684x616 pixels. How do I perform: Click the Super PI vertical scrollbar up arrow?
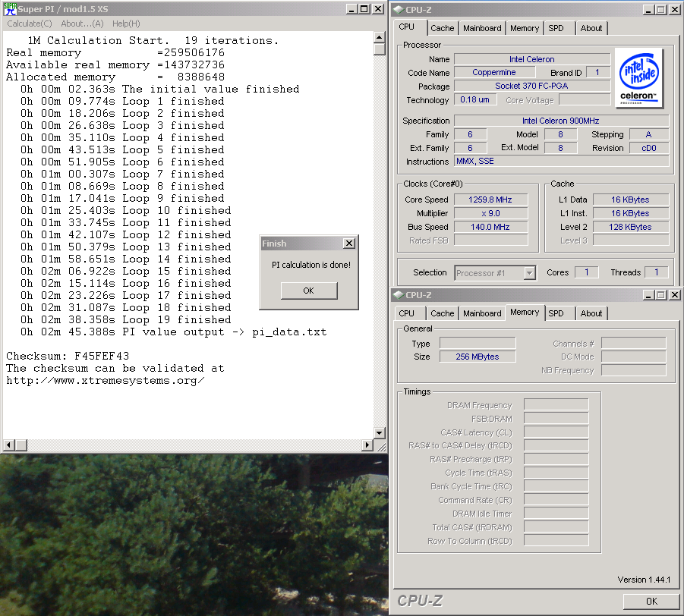379,37
